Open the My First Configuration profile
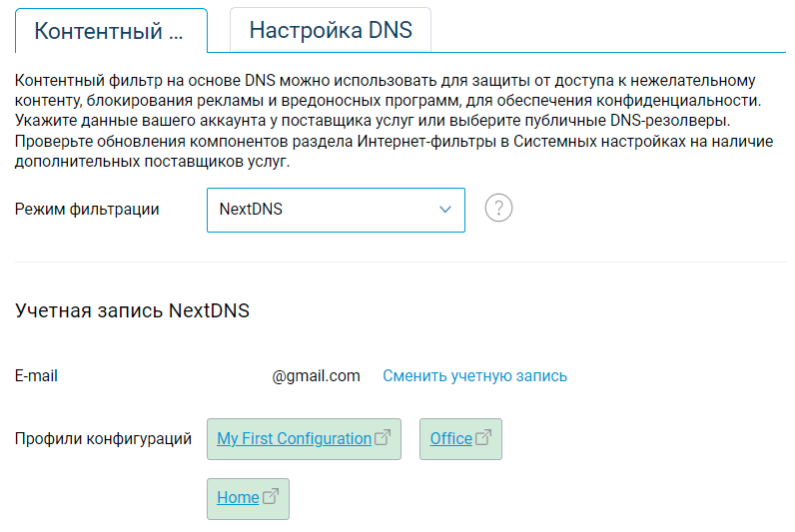The width and height of the screenshot is (795, 532). point(294,438)
